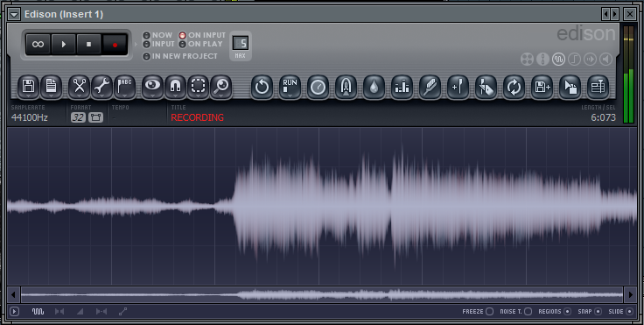The image size is (644, 325).
Task: Open the equalizer tool icon
Action: click(402, 87)
